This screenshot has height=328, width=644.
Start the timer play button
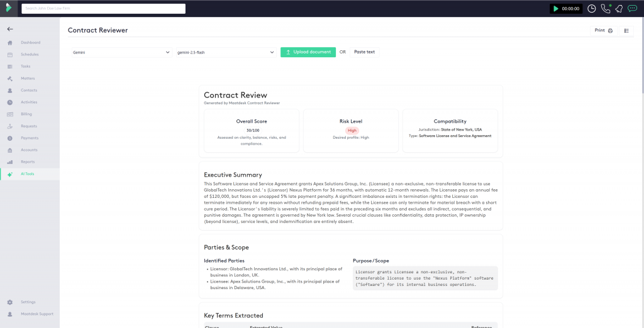pyautogui.click(x=556, y=9)
